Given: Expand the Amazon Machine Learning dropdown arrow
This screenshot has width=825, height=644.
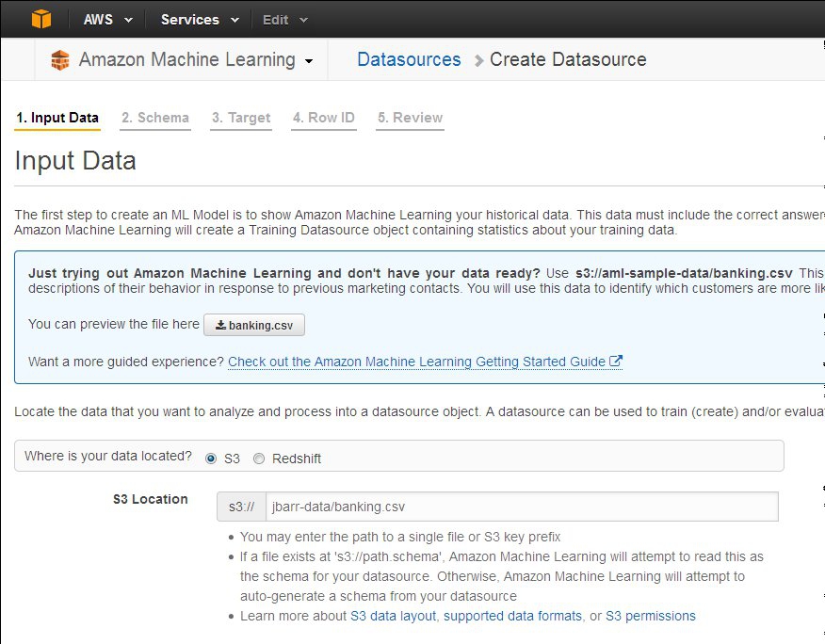Looking at the screenshot, I should (x=309, y=61).
